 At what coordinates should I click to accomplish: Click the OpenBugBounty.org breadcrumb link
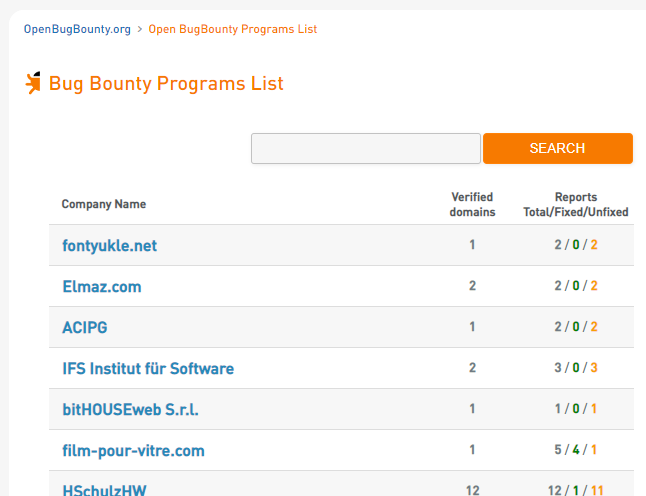(x=77, y=29)
